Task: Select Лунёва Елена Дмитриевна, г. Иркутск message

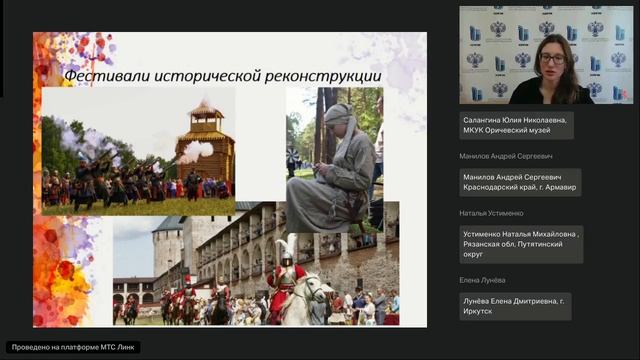Action: click(515, 306)
